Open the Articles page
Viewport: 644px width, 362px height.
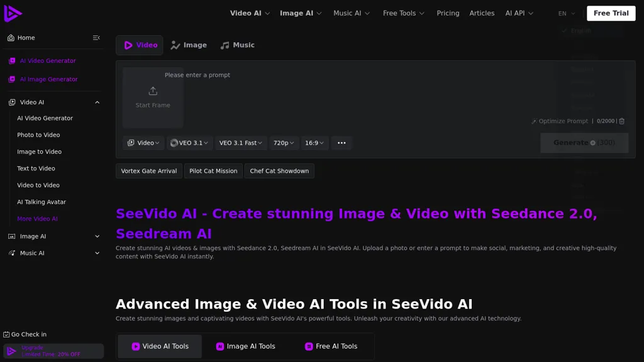coord(482,13)
